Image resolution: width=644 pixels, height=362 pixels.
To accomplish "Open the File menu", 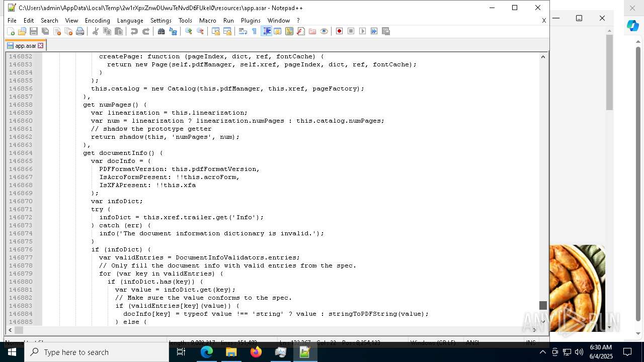I will click(12, 21).
